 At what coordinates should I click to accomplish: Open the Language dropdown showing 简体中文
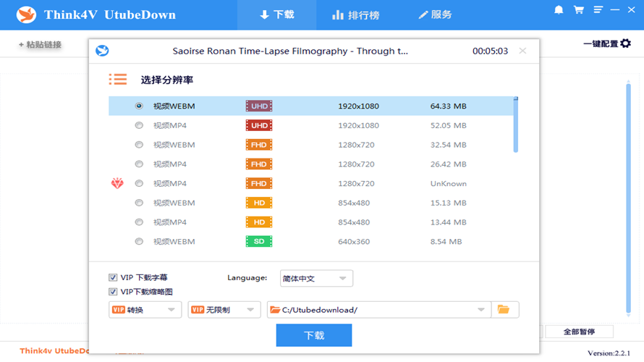pos(316,278)
